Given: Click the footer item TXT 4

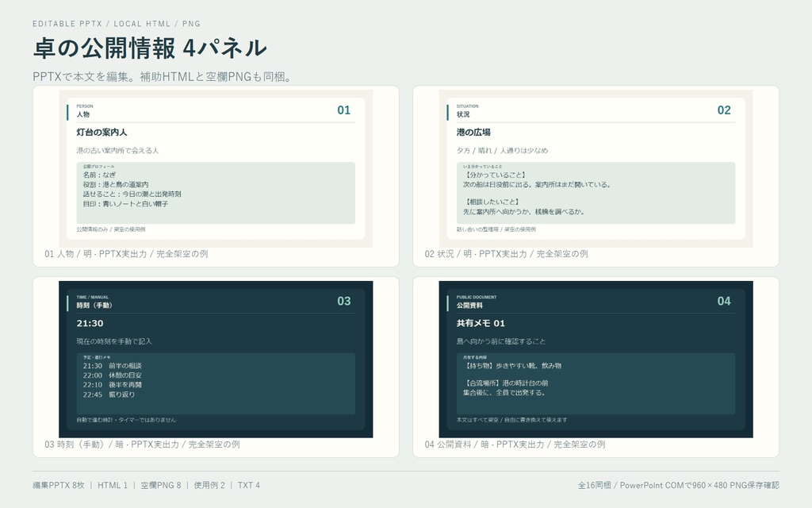Looking at the screenshot, I should 248,485.
